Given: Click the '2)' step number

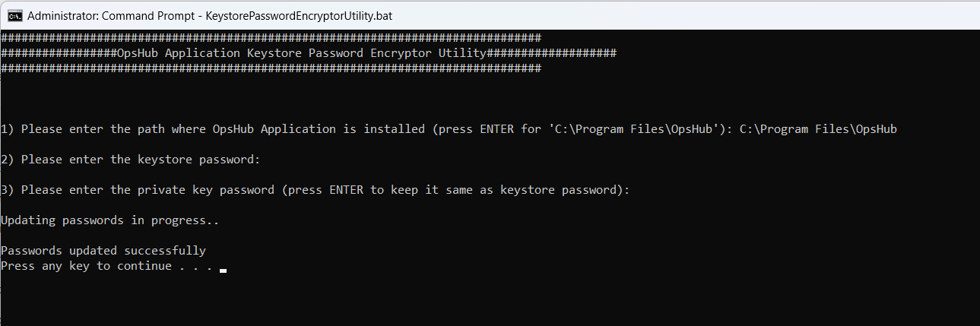Looking at the screenshot, I should click(x=8, y=160).
